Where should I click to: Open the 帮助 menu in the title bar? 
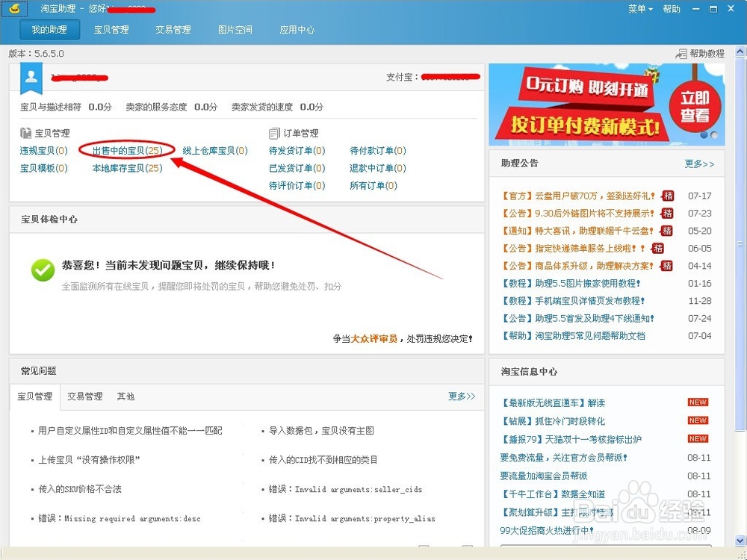tap(671, 8)
